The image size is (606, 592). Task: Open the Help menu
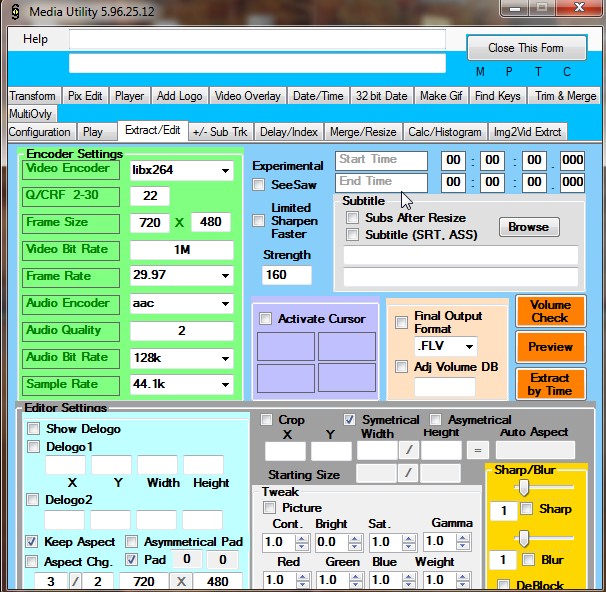tap(36, 39)
